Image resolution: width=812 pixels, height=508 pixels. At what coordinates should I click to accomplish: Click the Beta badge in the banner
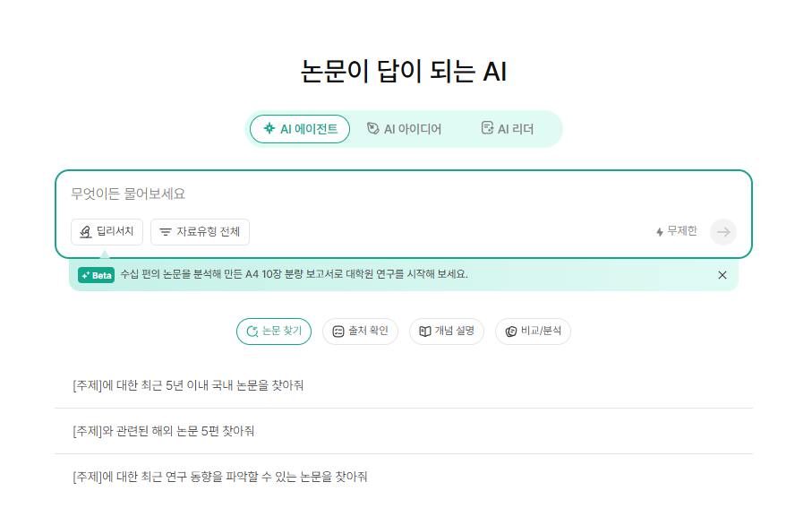97,275
